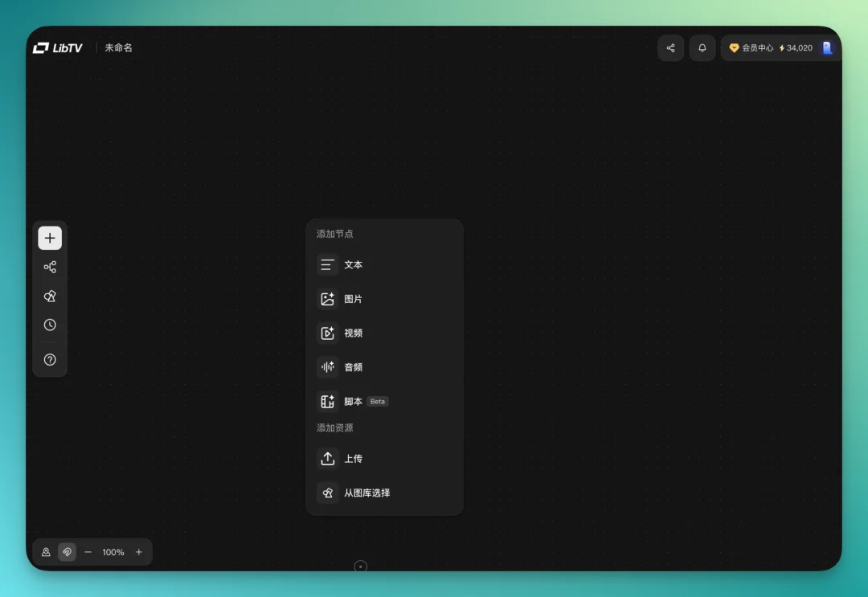This screenshot has width=868, height=597.
Task: Open the add node panel with the plus tool
Action: (x=50, y=238)
